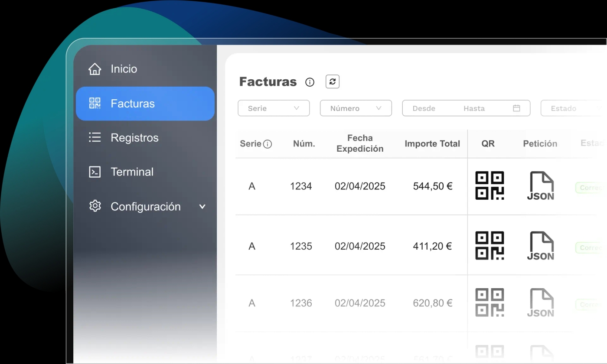Image resolution: width=607 pixels, height=364 pixels.
Task: Navigate to Inicio
Action: coord(124,68)
